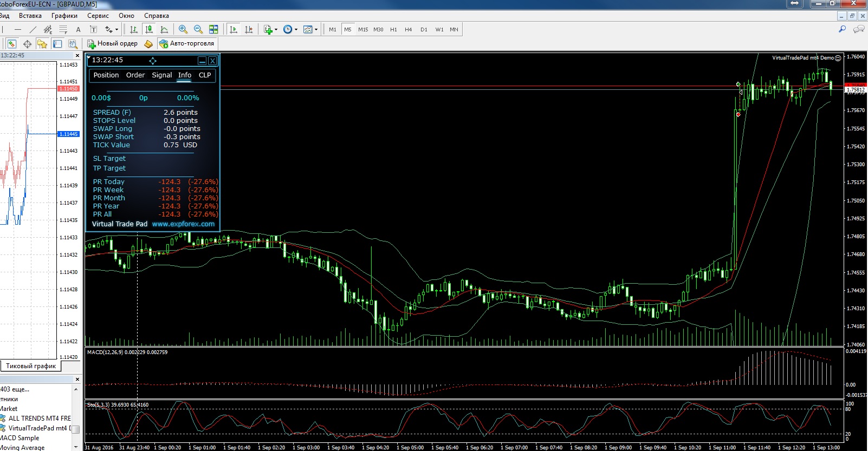Image resolution: width=868 pixels, height=451 pixels.
Task: Toggle the Авто-торговля button
Action: tap(187, 43)
